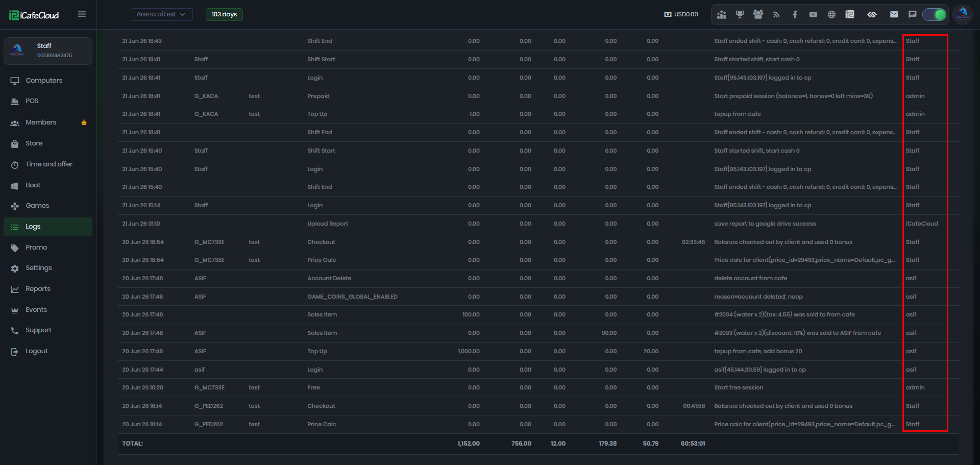The image size is (980, 465).
Task: Open the chat message icon
Action: pyautogui.click(x=912, y=14)
